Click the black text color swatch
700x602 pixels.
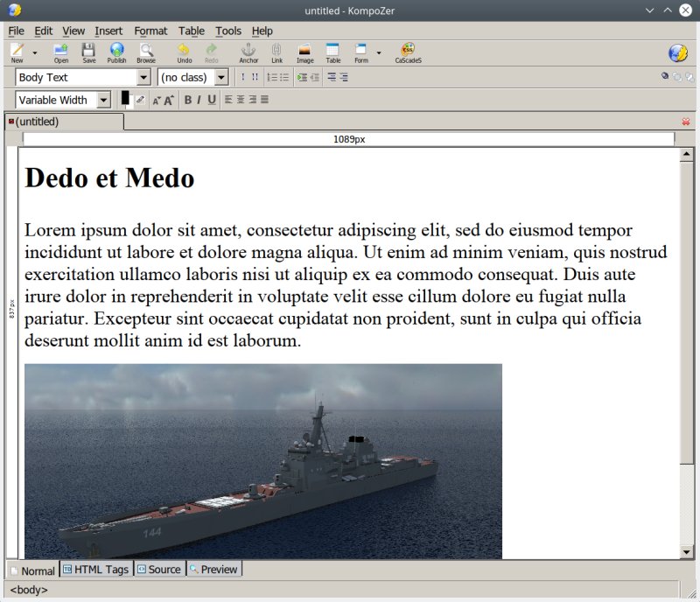[x=125, y=97]
